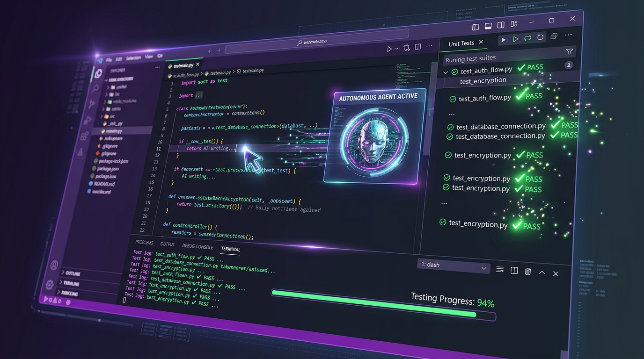
Task: Switch to the DEBUG CONSOLE tab
Action: click(x=198, y=246)
